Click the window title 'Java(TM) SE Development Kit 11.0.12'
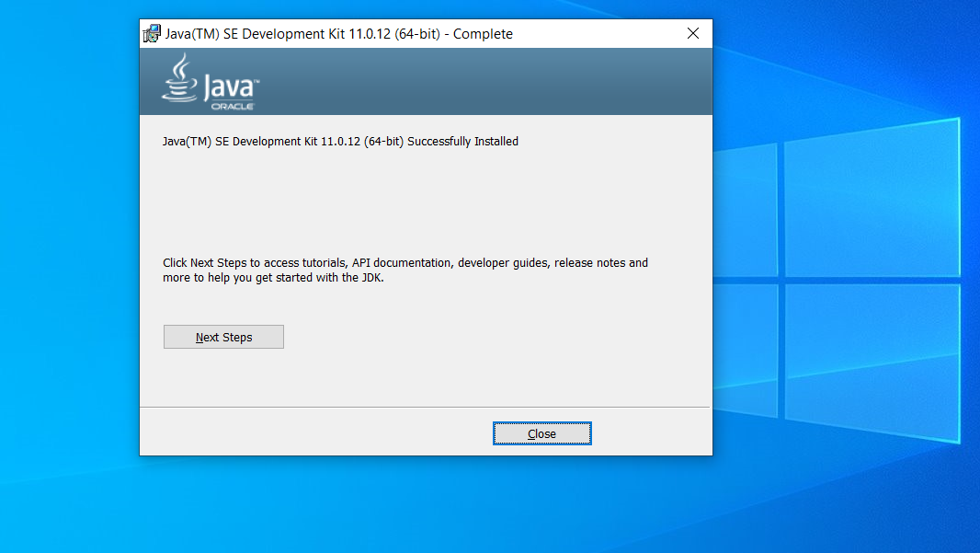 pyautogui.click(x=338, y=34)
